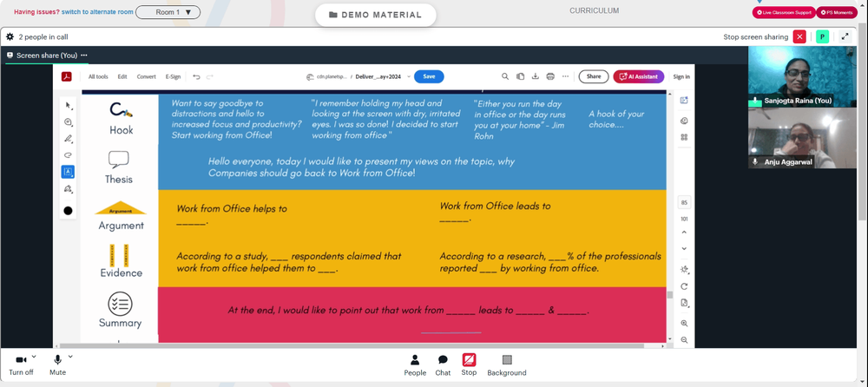Rotate the PDF page clockwise
The image size is (868, 387).
click(684, 286)
